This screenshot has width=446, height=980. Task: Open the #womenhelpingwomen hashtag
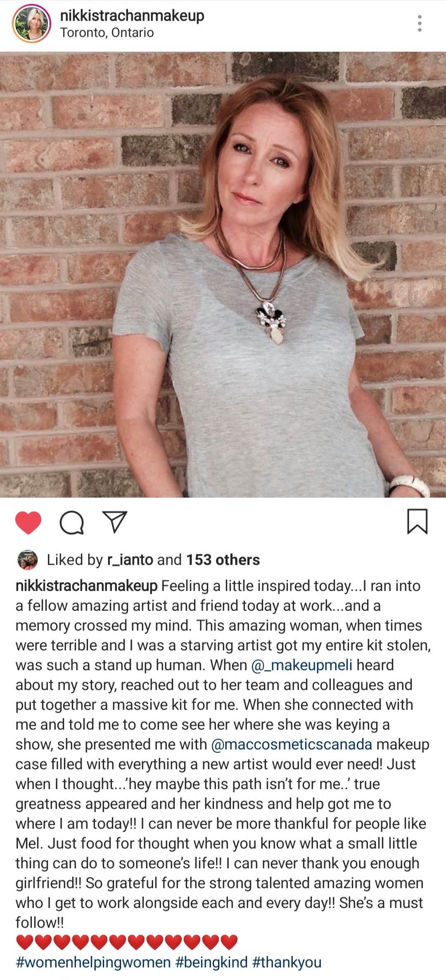(x=93, y=962)
